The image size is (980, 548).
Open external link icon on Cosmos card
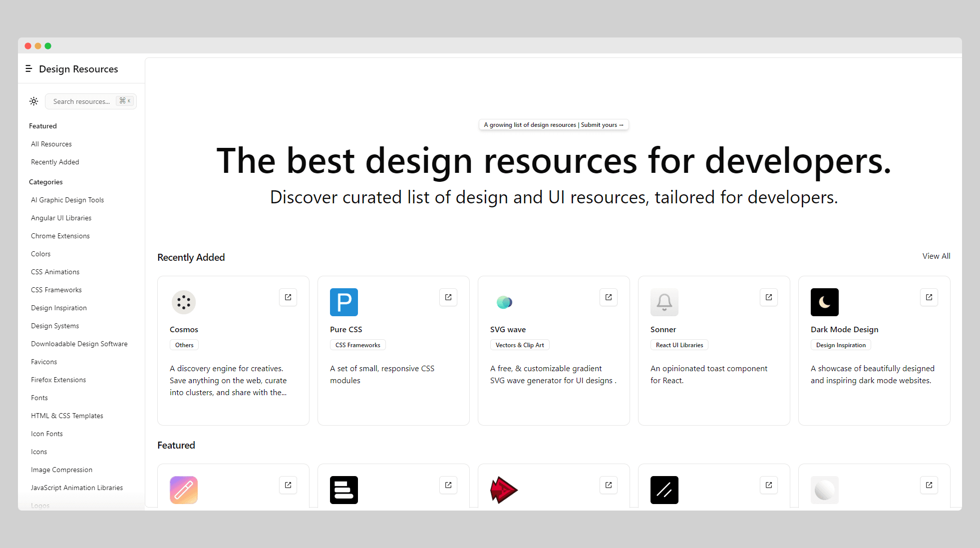coord(288,297)
